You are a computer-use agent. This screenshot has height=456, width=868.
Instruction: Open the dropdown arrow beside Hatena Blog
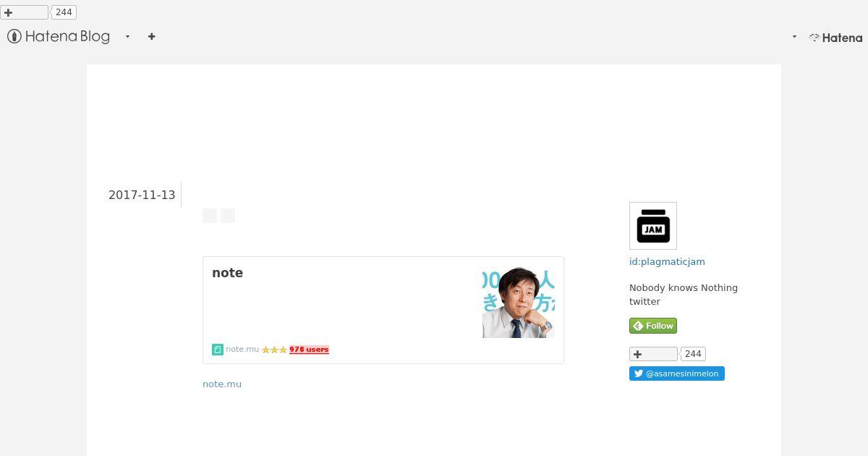coord(127,36)
